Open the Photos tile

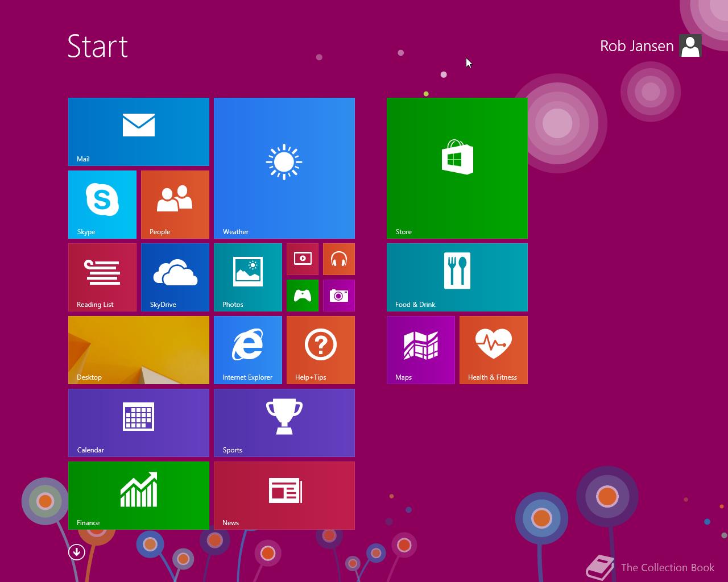(248, 277)
